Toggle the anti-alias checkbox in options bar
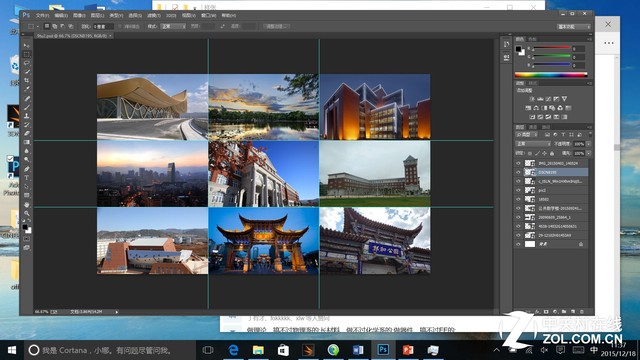Image resolution: width=640 pixels, height=360 pixels. [x=120, y=26]
